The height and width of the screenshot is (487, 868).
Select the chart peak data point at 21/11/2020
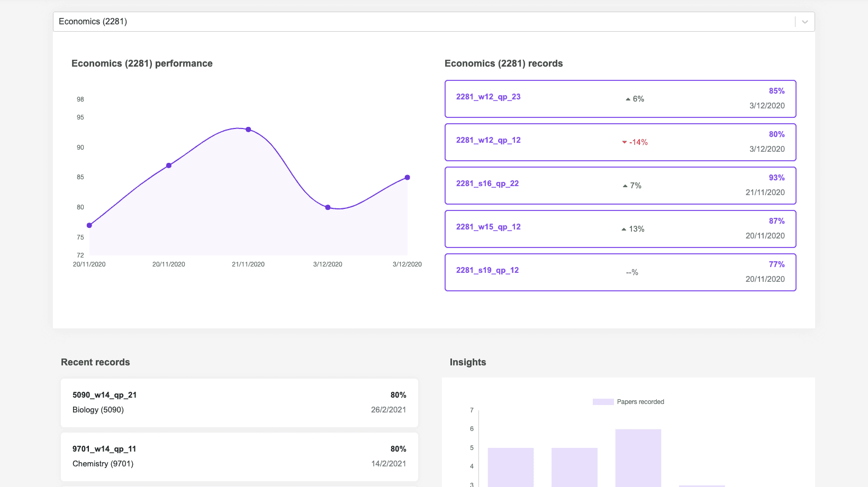coord(248,130)
